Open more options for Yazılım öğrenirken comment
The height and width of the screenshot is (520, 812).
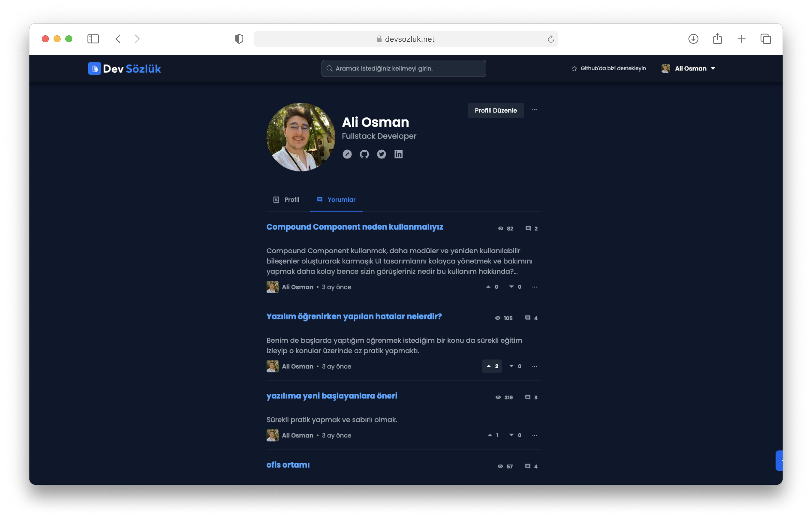coord(534,366)
